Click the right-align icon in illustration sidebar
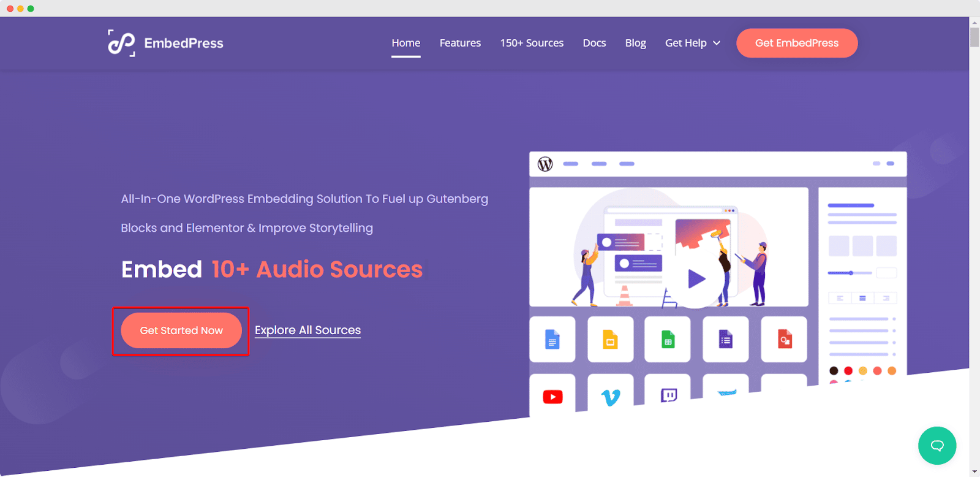 [886, 298]
